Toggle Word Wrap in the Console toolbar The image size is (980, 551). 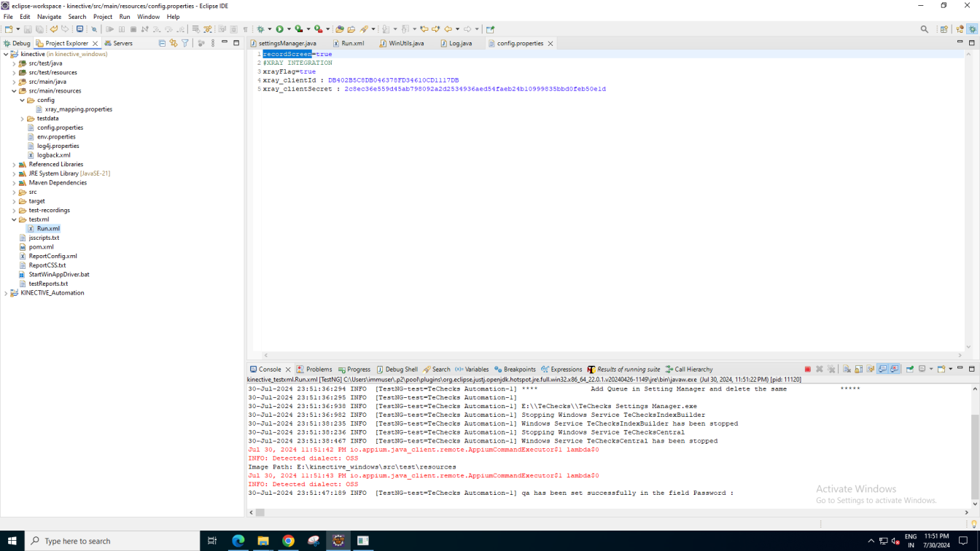coord(870,370)
